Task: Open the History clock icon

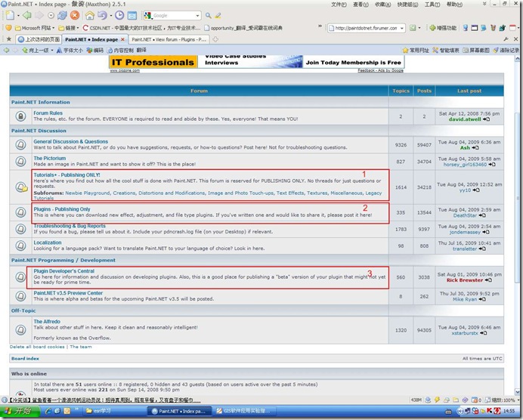Action: pyautogui.click(x=119, y=15)
